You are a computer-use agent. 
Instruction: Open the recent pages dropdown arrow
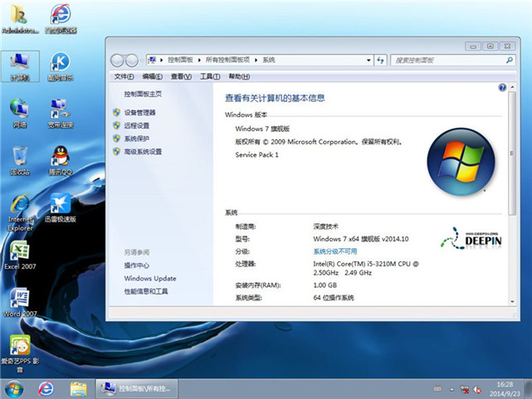(x=142, y=61)
